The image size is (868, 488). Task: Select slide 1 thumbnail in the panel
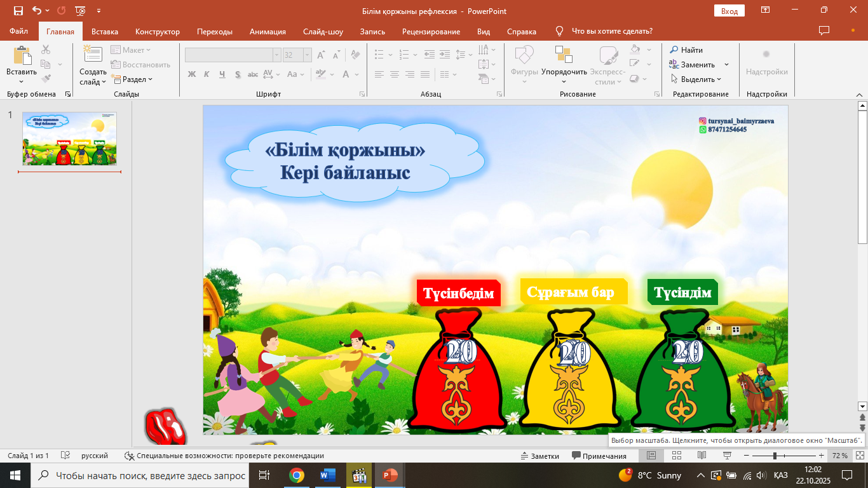(69, 139)
